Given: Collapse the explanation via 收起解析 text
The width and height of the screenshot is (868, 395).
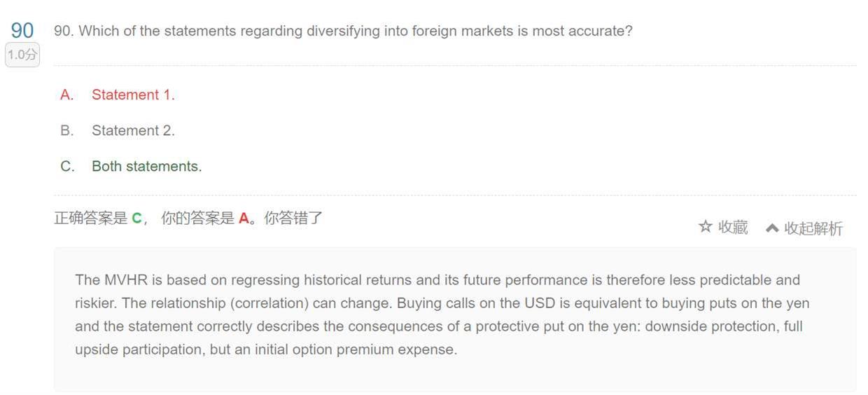Looking at the screenshot, I should [x=813, y=228].
